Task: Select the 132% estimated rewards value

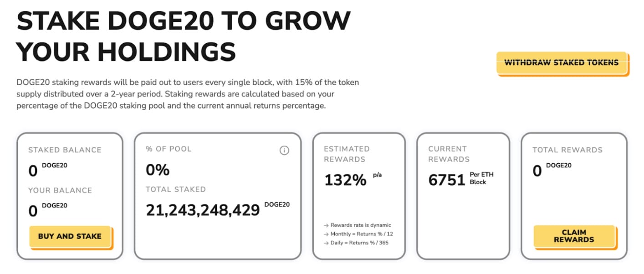Action: (345, 180)
